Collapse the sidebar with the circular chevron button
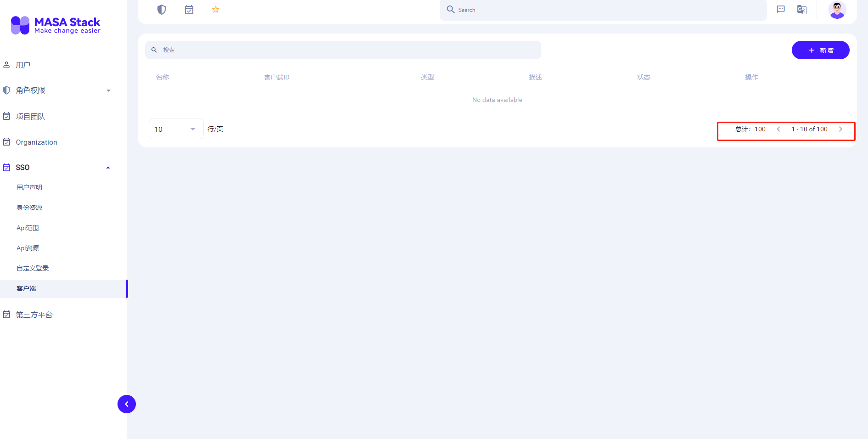The width and height of the screenshot is (868, 439). coord(127,404)
